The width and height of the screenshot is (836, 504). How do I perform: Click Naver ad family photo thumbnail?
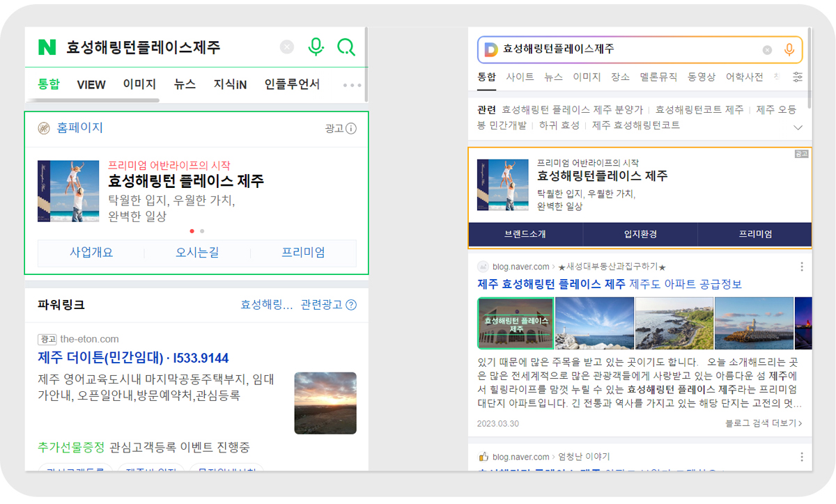68,191
